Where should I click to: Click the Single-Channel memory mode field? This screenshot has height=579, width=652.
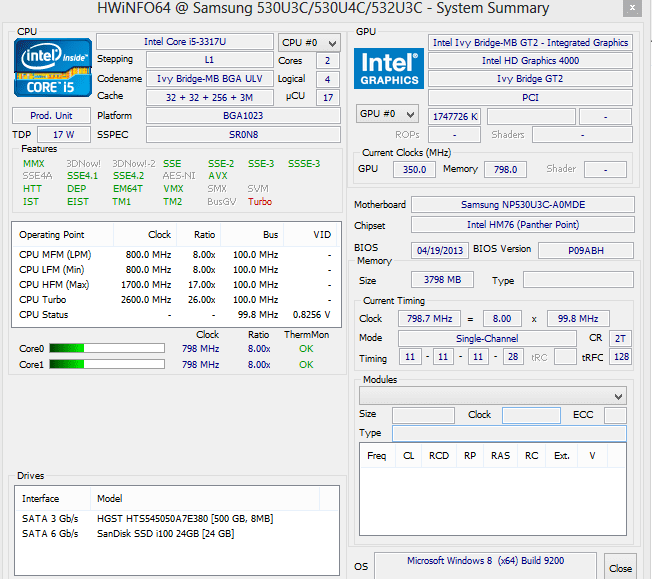coord(487,339)
